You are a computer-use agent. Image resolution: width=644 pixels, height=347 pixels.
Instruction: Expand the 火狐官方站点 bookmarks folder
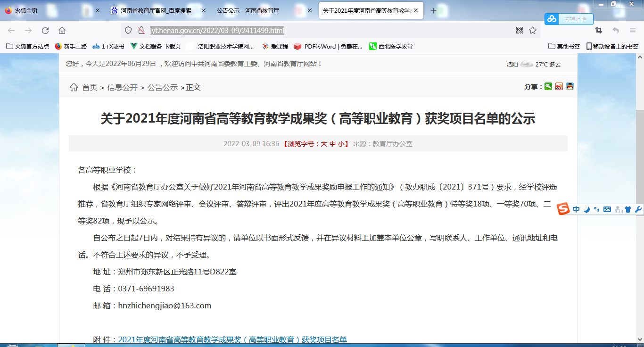pyautogui.click(x=28, y=46)
